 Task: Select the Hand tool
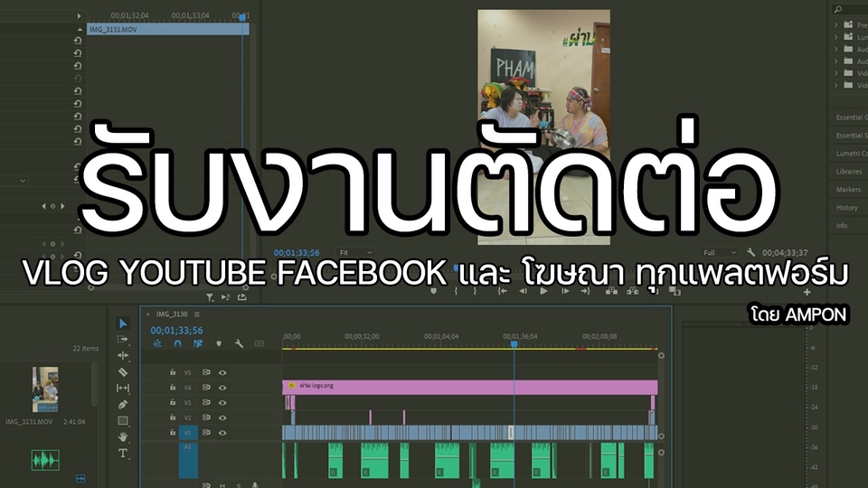(123, 436)
